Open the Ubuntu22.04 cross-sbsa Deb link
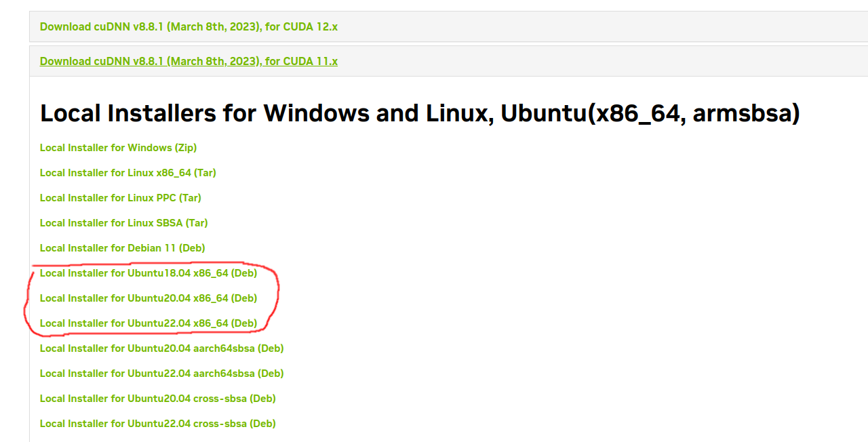Screen dimensions: 868x442 [157, 423]
